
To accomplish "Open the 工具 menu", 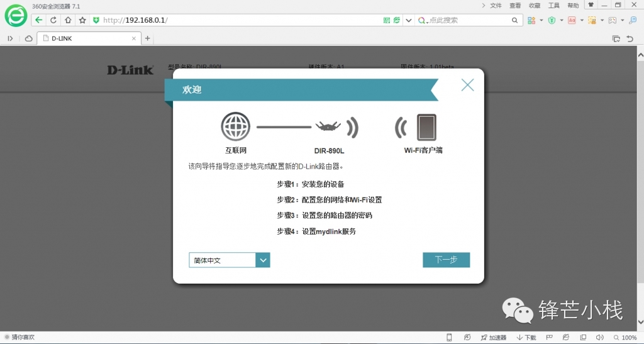I will click(x=553, y=5).
